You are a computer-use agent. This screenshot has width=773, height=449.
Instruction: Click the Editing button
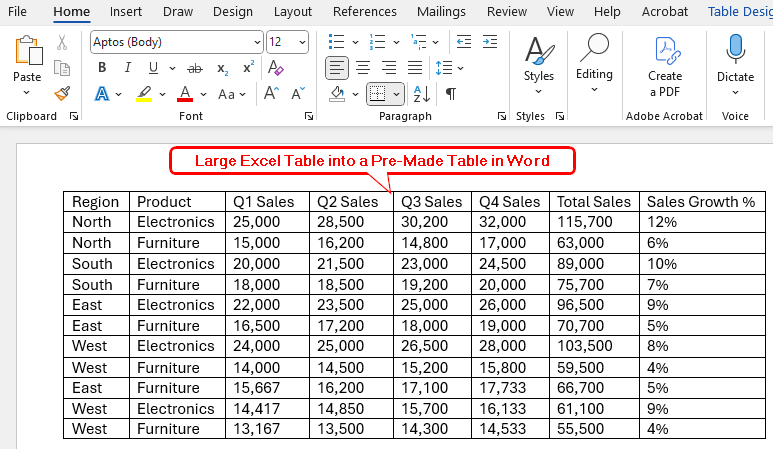[594, 60]
